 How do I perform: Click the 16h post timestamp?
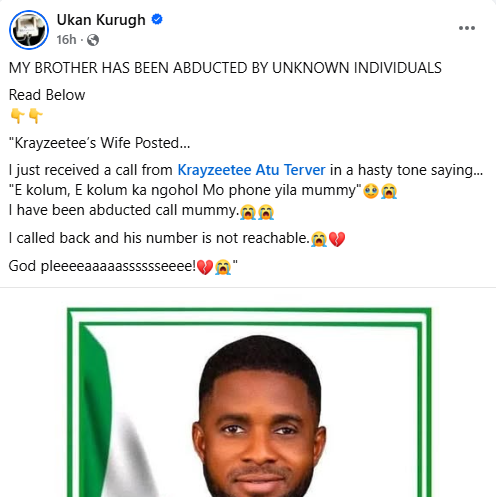(x=66, y=40)
